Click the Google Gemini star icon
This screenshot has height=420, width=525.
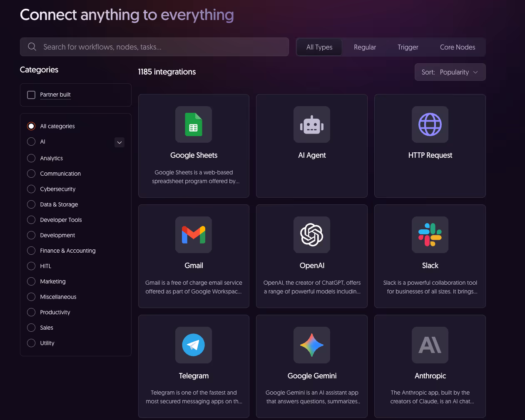[312, 345]
